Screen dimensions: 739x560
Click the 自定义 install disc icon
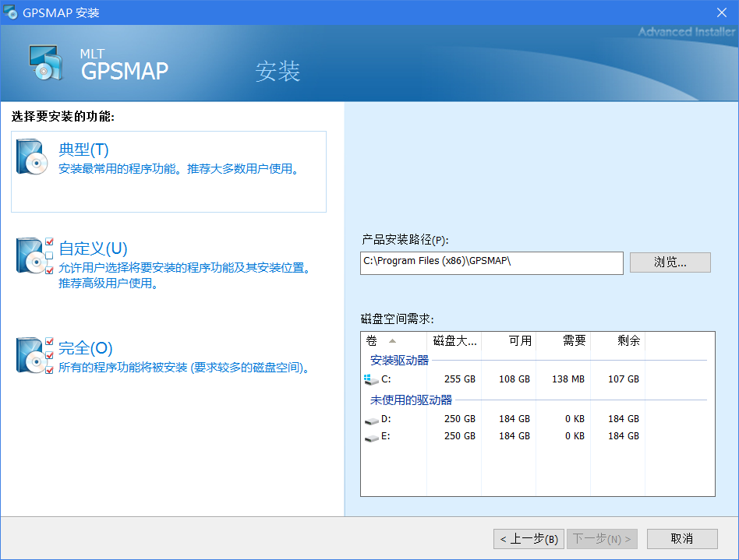coord(34,255)
